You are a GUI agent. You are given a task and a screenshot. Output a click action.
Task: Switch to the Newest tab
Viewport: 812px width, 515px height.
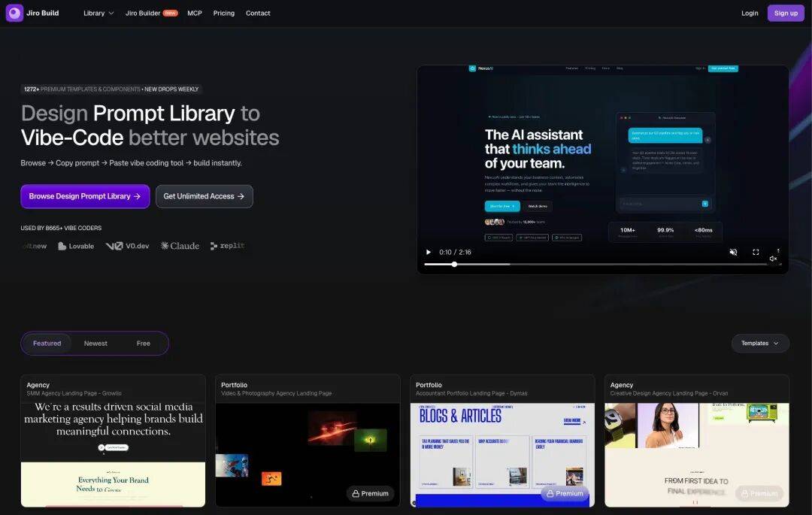pyautogui.click(x=95, y=343)
